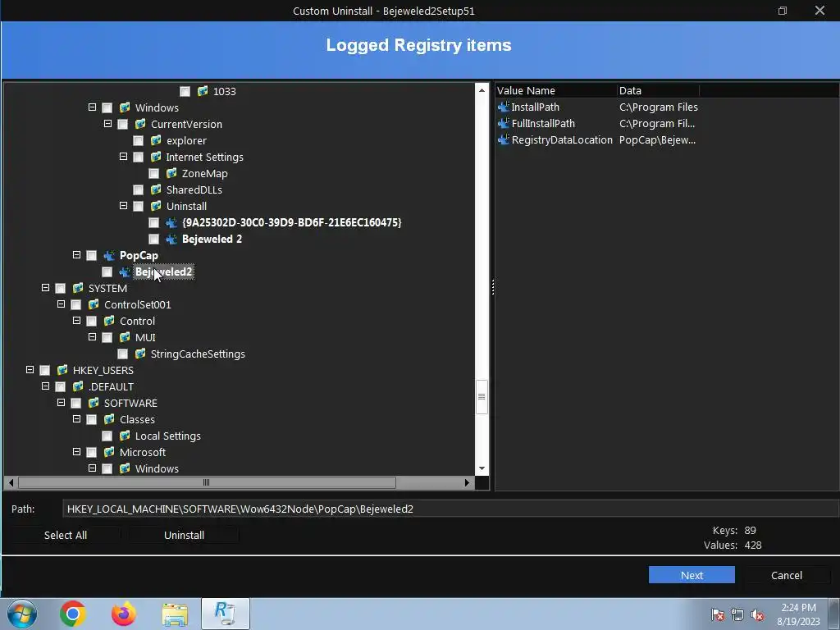Click the Select All button
Image resolution: width=840 pixels, height=630 pixels.
point(66,535)
